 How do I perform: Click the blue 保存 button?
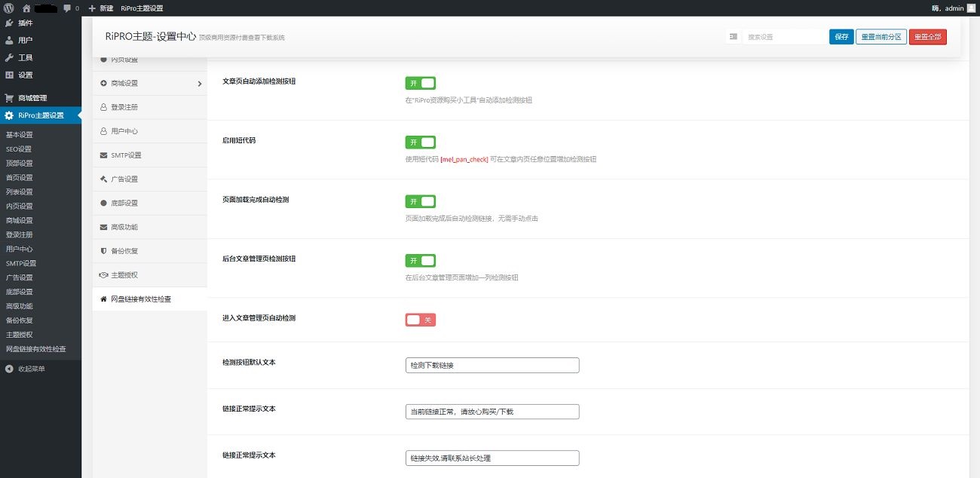pos(841,37)
